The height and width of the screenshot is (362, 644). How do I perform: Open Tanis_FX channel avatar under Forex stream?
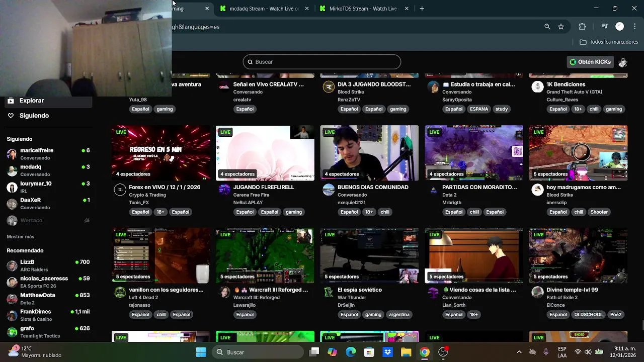pyautogui.click(x=120, y=190)
